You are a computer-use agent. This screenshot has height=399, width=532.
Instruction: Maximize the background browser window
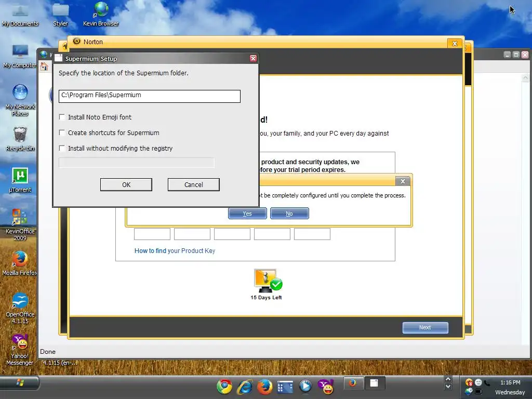(x=516, y=55)
